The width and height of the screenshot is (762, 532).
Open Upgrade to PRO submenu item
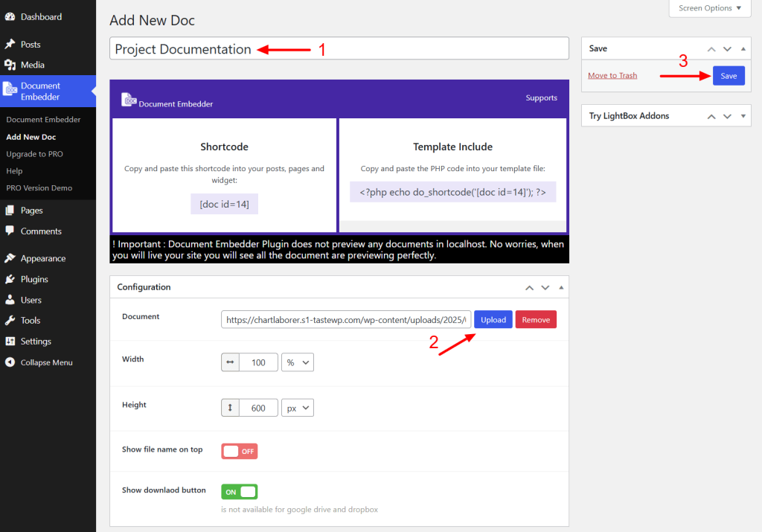34,154
